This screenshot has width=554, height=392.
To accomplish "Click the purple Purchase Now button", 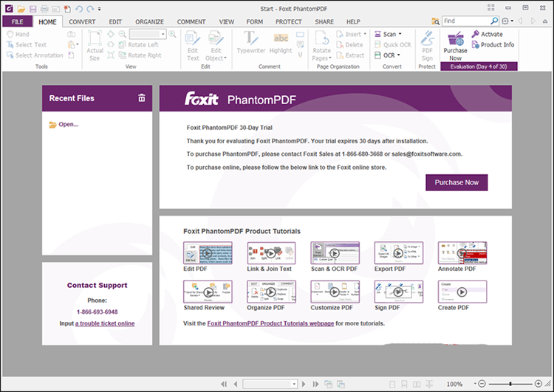I will pyautogui.click(x=456, y=182).
